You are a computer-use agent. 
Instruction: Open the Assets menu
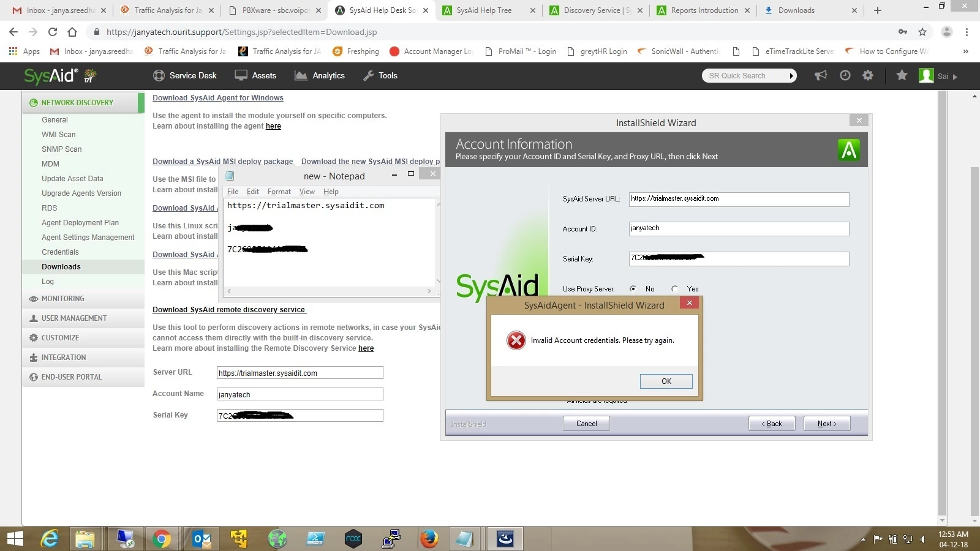point(255,75)
